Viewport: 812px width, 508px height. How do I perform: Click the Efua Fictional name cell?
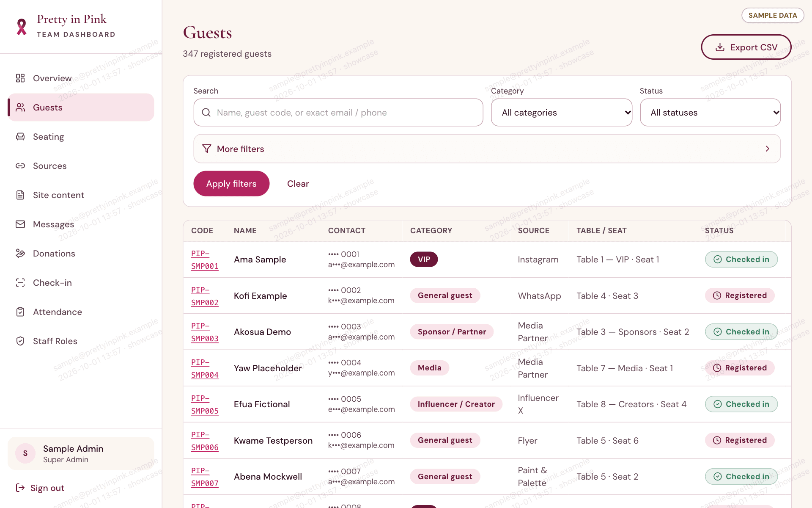262,404
